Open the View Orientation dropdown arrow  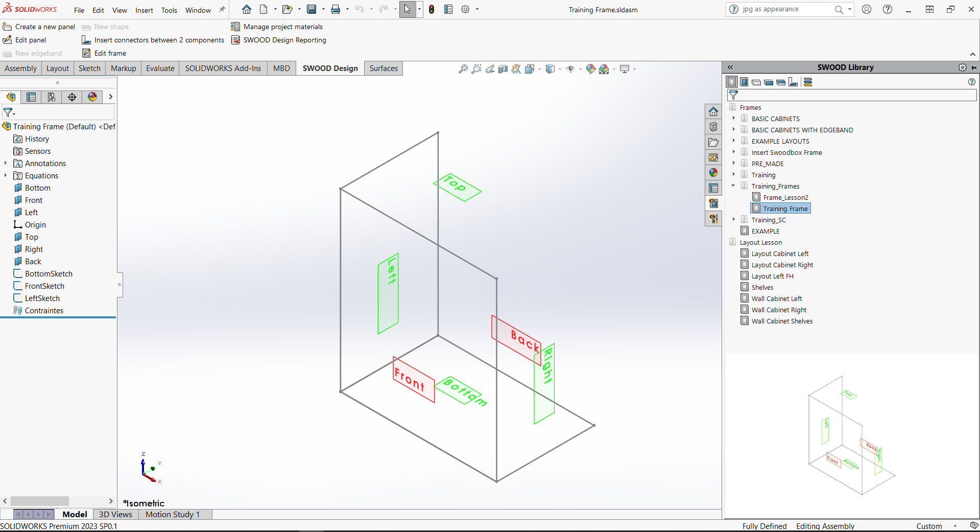coord(539,69)
